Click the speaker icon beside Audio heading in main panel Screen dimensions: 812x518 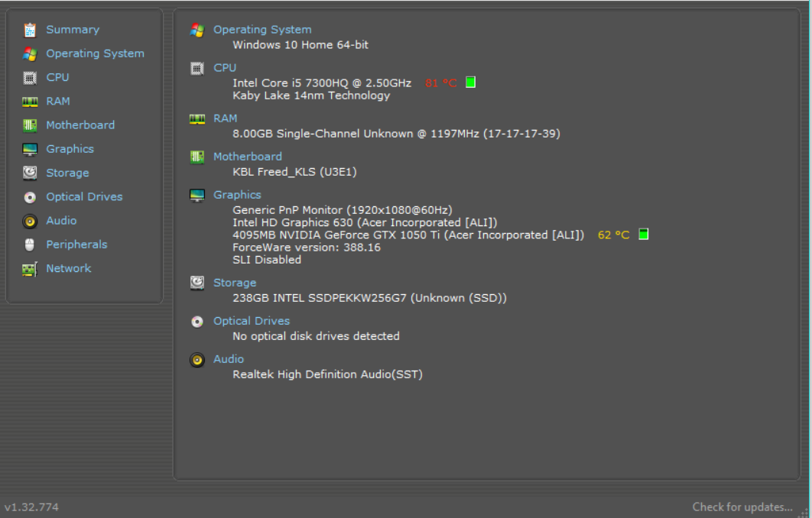click(197, 360)
